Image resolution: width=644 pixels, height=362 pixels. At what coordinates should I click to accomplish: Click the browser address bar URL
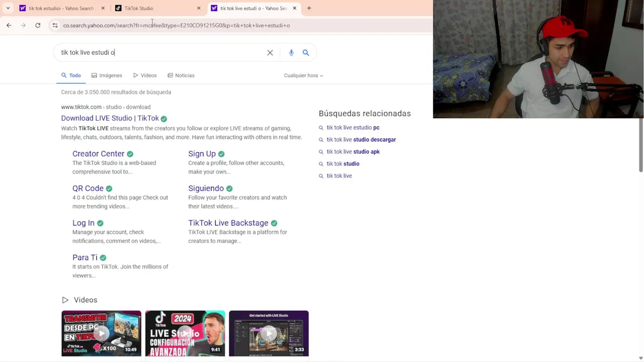176,25
